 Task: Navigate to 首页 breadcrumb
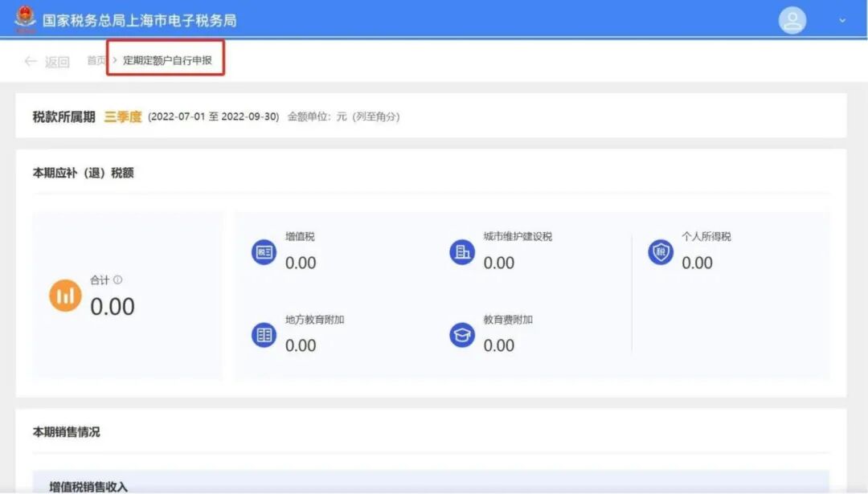click(x=96, y=60)
